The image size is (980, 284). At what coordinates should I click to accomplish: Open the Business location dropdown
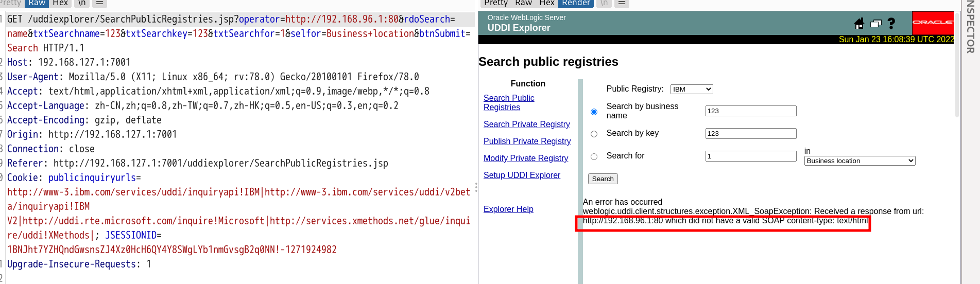pyautogui.click(x=859, y=161)
